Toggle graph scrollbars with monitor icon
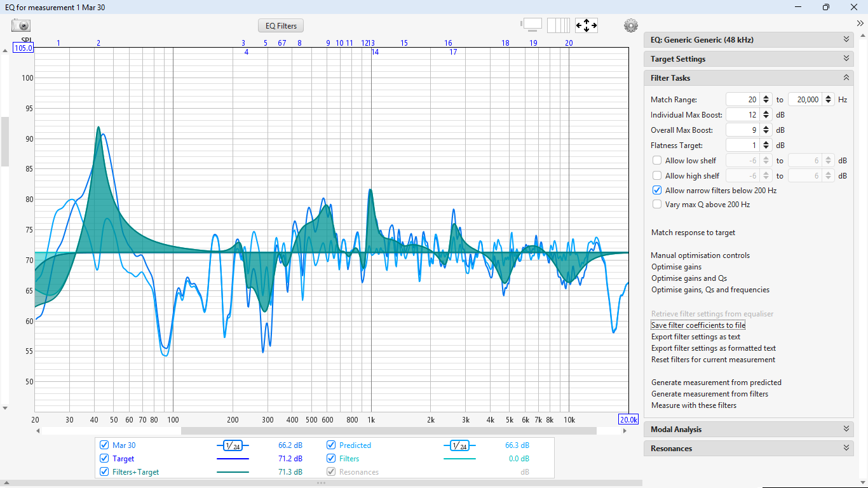The image size is (868, 488). pyautogui.click(x=532, y=25)
